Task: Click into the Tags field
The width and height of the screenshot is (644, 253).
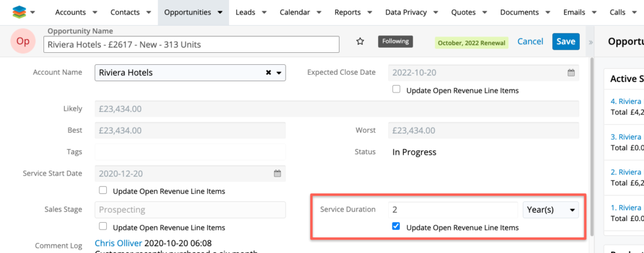Action: 190,152
